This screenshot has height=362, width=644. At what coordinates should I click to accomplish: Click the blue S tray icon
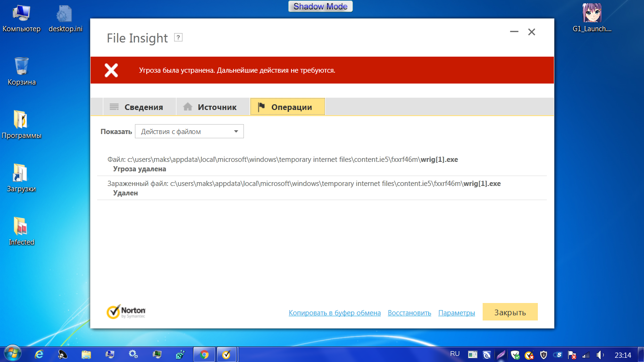click(558, 354)
